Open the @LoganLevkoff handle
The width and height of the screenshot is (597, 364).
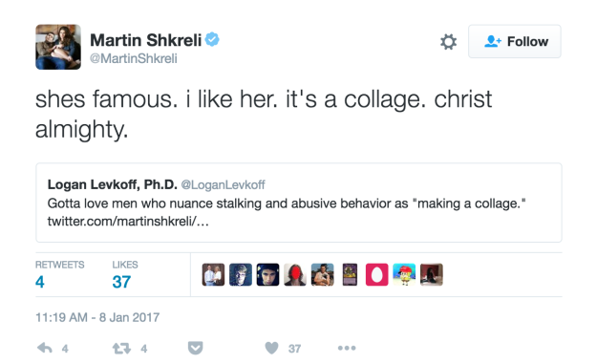click(224, 184)
